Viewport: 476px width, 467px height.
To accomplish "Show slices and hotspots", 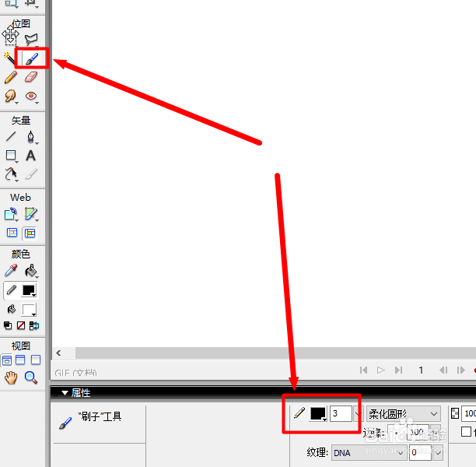I will coord(30,233).
